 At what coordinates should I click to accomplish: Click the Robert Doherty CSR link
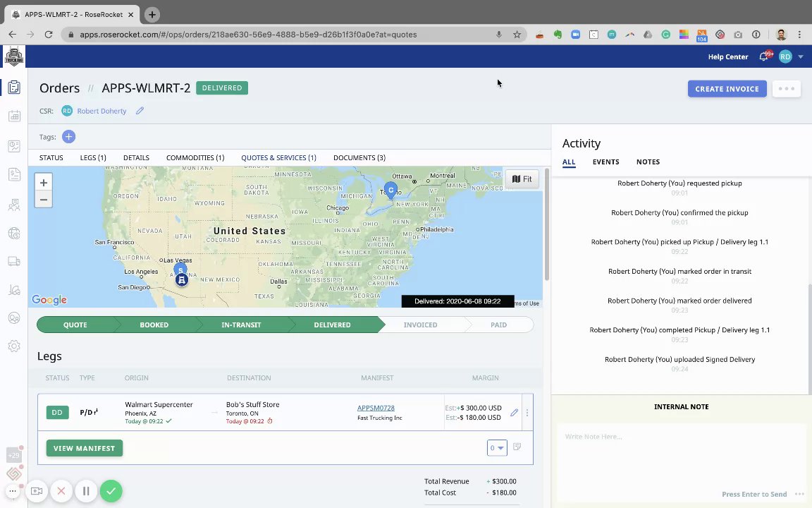tap(101, 111)
